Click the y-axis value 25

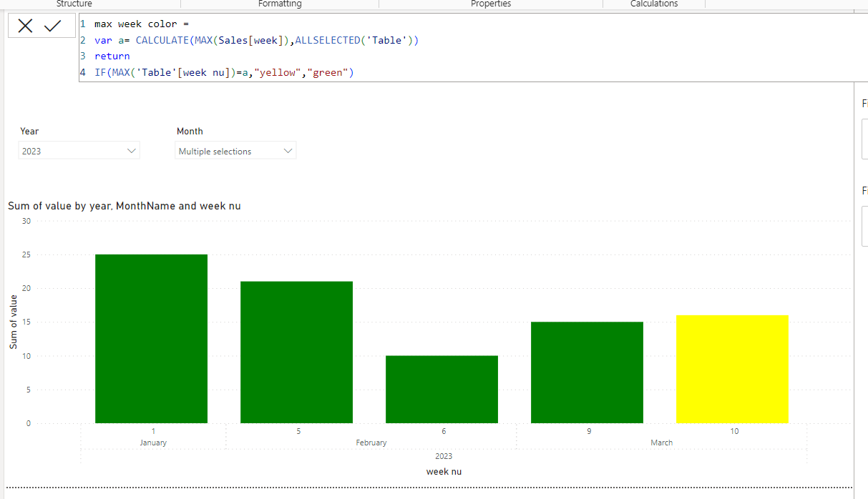coord(26,255)
